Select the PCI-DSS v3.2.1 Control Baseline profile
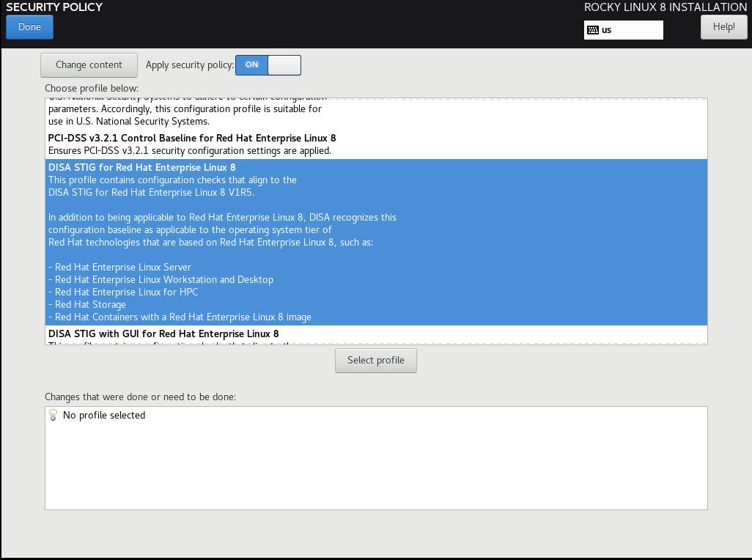752x560 pixels. [x=192, y=139]
